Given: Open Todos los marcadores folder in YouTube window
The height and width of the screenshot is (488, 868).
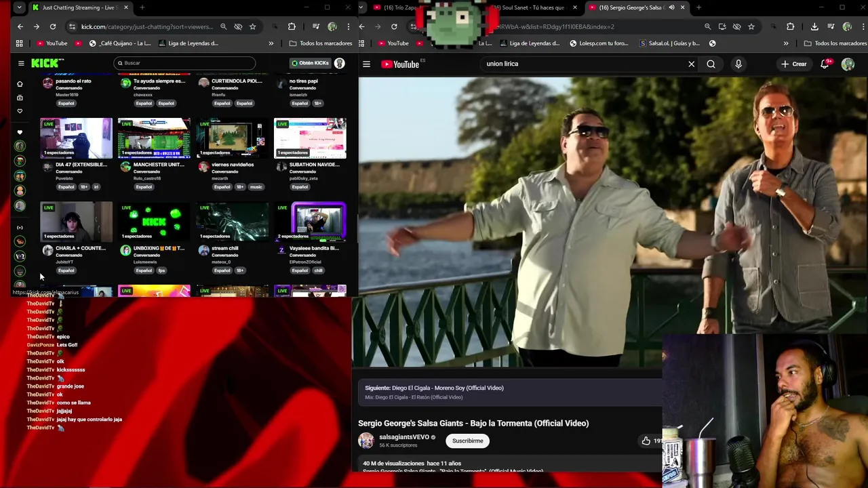Looking at the screenshot, I should [835, 43].
